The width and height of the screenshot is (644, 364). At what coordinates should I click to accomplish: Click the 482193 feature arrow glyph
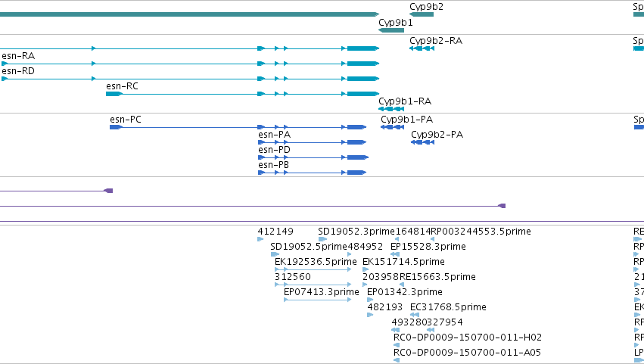click(370, 315)
